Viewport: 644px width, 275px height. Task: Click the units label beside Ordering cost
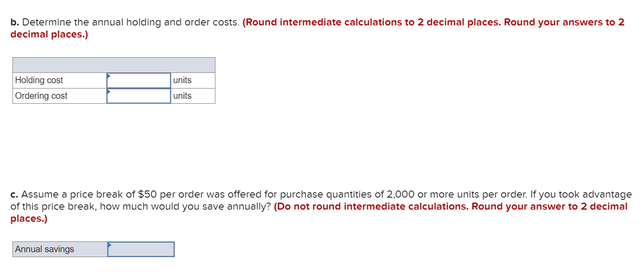click(183, 96)
